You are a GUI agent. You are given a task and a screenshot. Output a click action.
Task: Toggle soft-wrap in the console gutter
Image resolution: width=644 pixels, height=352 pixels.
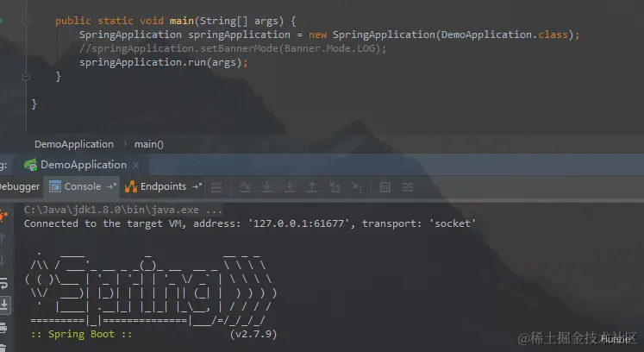(x=4, y=283)
